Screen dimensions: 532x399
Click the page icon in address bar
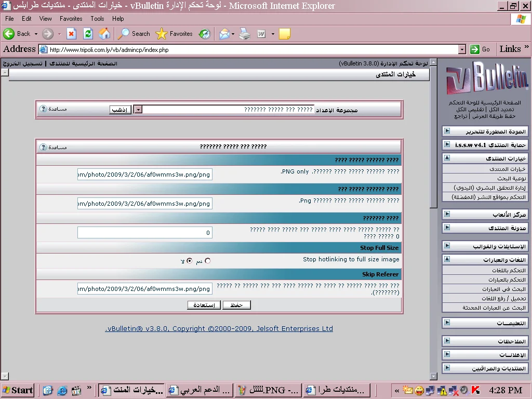[x=44, y=49]
